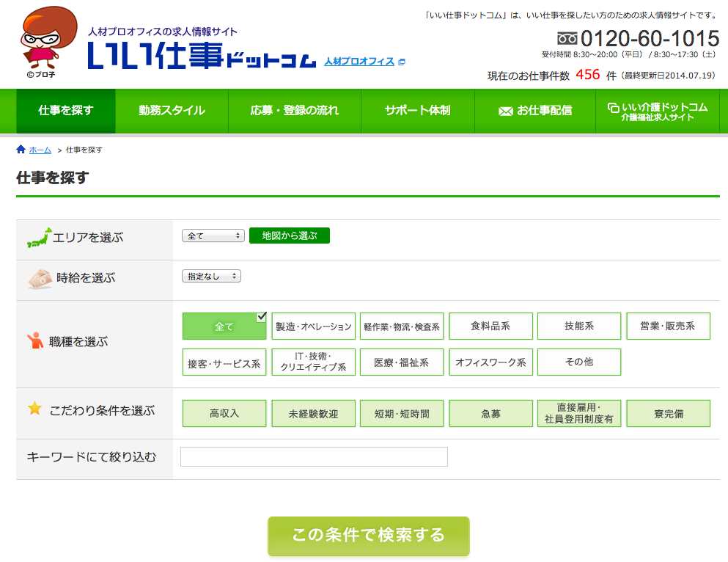Enable the 未経験歓迎 condition filter
Viewport: 728px width, 562px height.
314,413
